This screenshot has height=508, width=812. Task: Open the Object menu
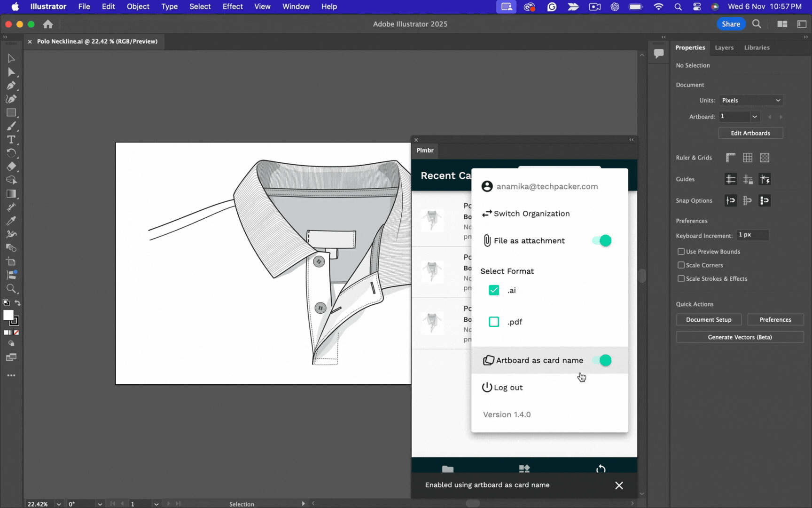tap(138, 7)
